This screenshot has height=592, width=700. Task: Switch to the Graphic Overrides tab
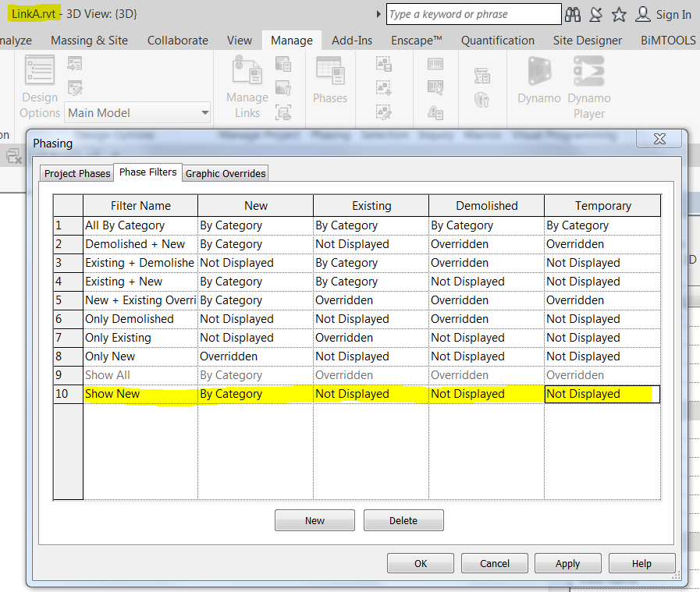(x=226, y=173)
